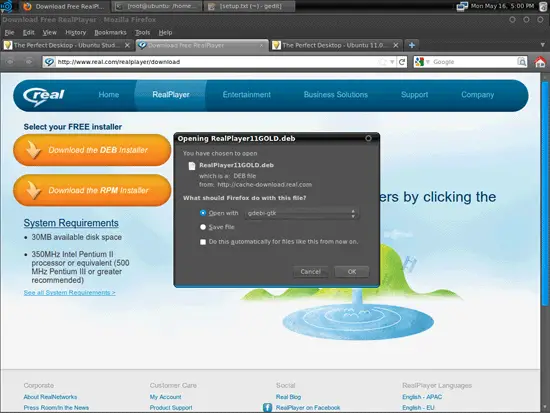Open the list all tabs arrow
Image resolution: width=550 pixels, height=413 pixels.
(543, 45)
